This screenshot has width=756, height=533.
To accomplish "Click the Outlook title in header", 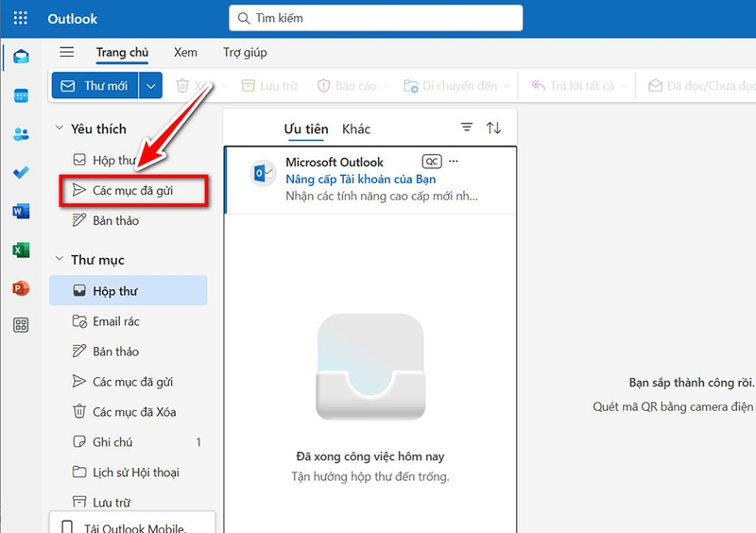I will pos(73,18).
